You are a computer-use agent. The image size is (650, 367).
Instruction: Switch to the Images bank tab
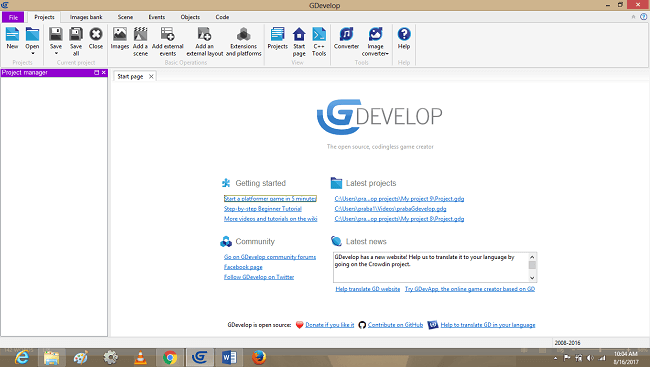tap(86, 17)
